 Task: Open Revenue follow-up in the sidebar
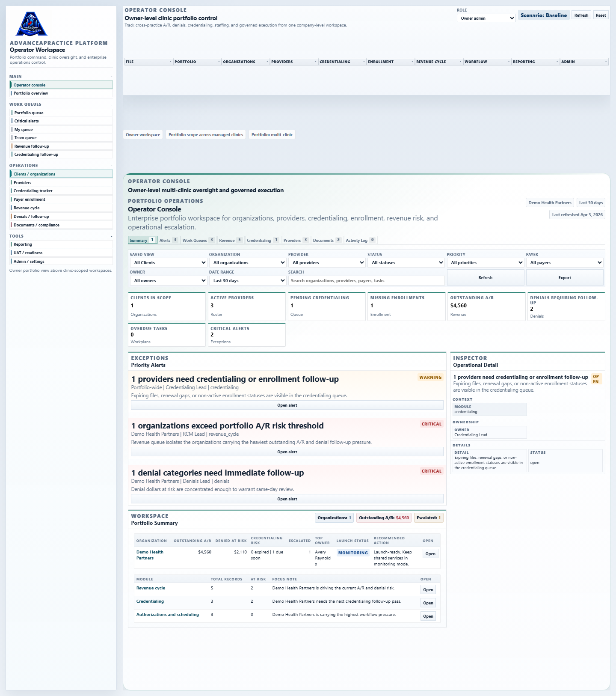pyautogui.click(x=61, y=146)
